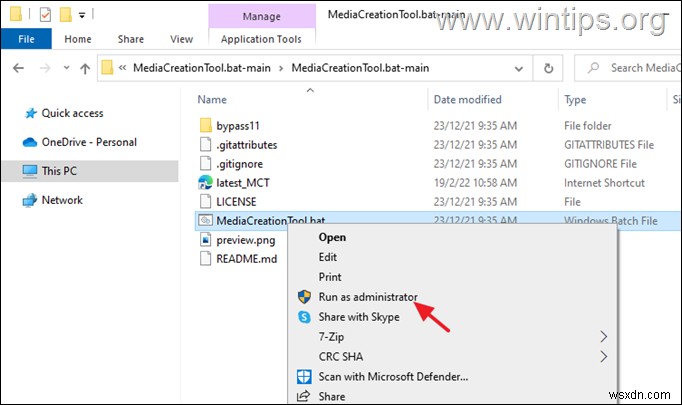682x405 pixels.
Task: Open the Recent locations dropdown chevron
Action: pos(66,68)
